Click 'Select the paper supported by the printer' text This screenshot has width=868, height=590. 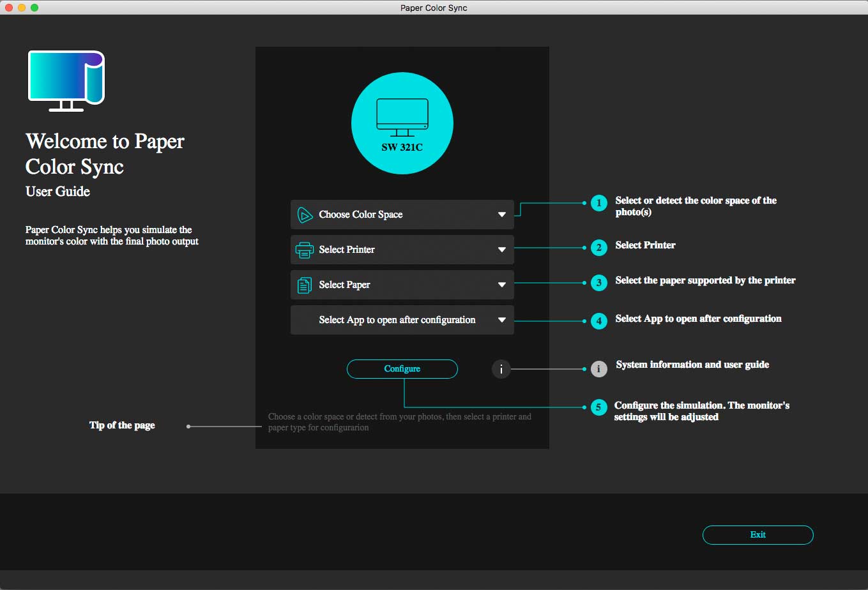pyautogui.click(x=706, y=280)
